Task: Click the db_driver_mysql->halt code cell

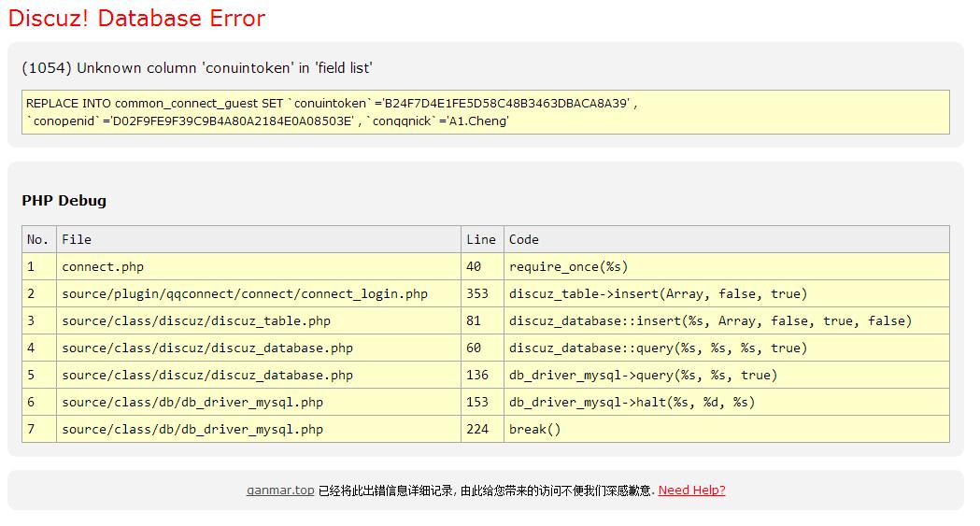Action: (632, 402)
